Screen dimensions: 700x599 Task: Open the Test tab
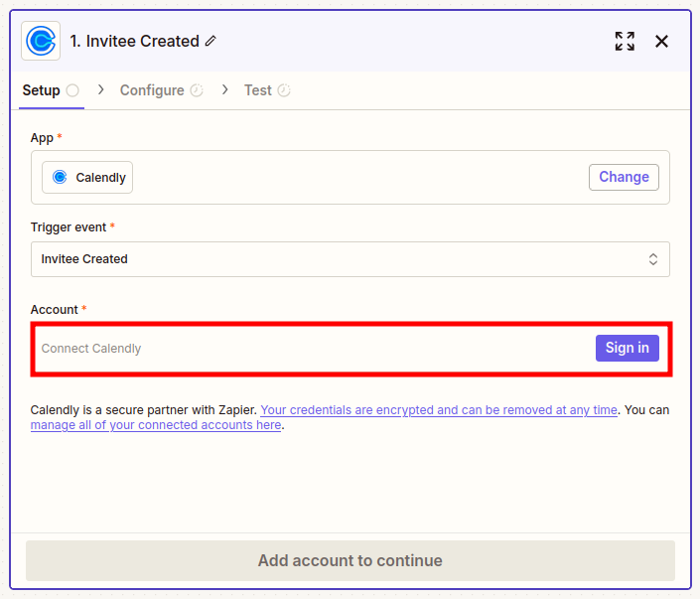point(267,90)
